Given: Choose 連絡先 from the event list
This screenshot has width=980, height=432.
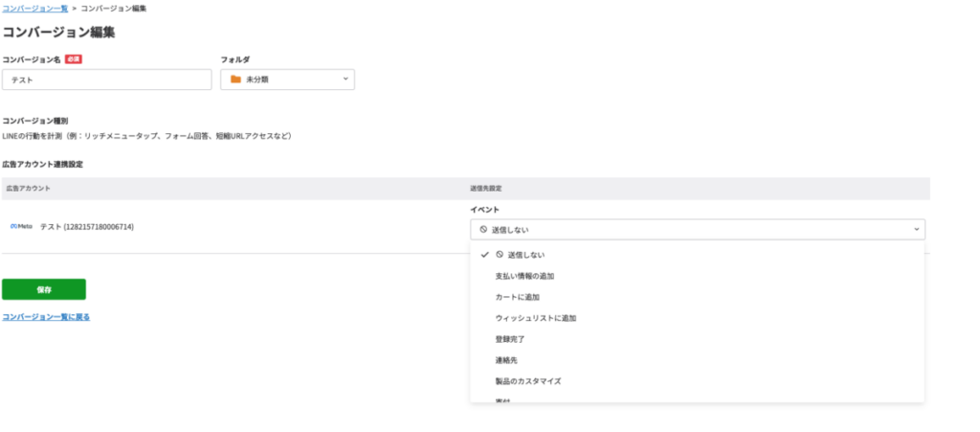Looking at the screenshot, I should point(505,360).
